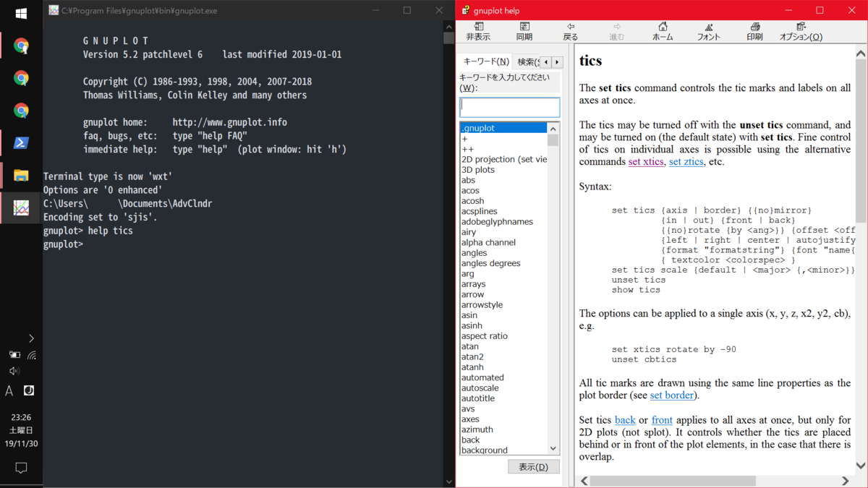Hide the help navigation pane (非表示)

tap(477, 32)
